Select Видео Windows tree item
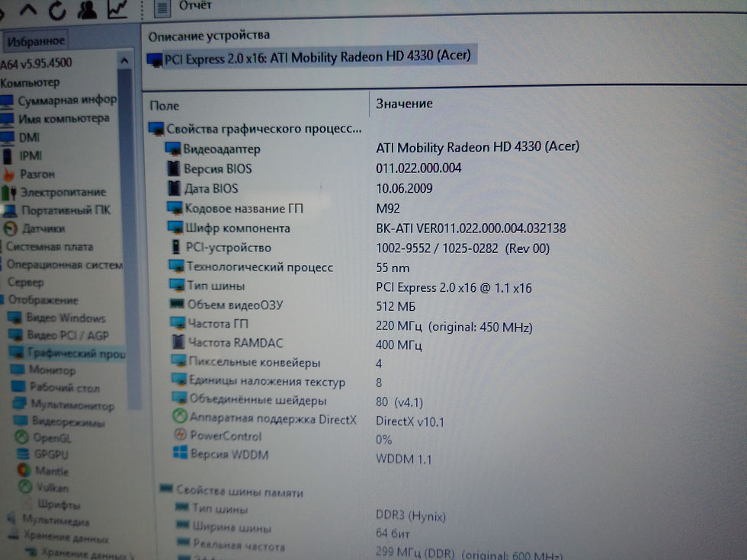Screen dimensions: 747x560 click(57, 318)
